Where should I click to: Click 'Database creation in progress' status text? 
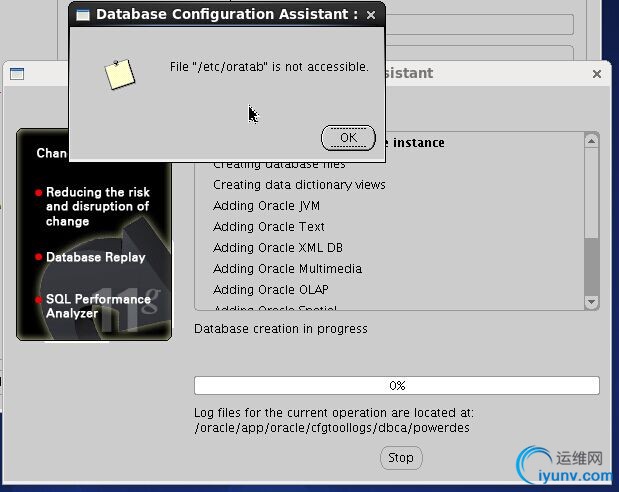(281, 329)
